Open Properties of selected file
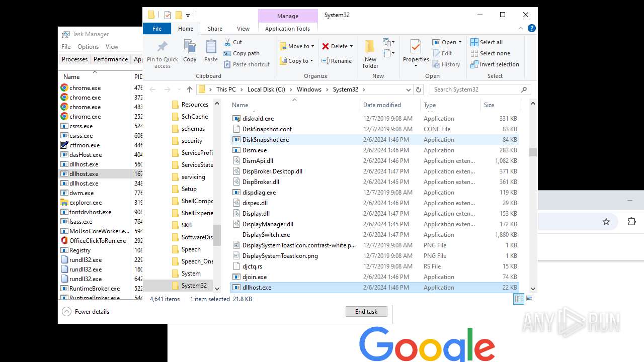This screenshot has height=362, width=644. click(x=416, y=53)
